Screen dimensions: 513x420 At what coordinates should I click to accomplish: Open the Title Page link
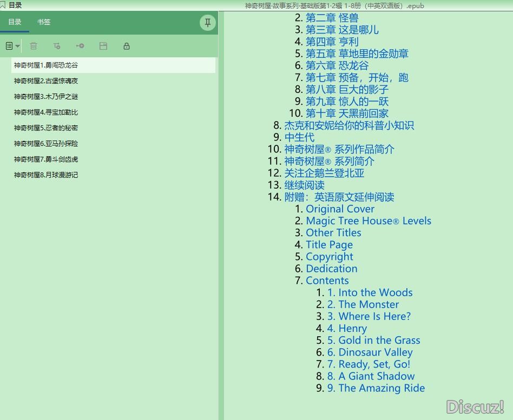click(x=330, y=245)
